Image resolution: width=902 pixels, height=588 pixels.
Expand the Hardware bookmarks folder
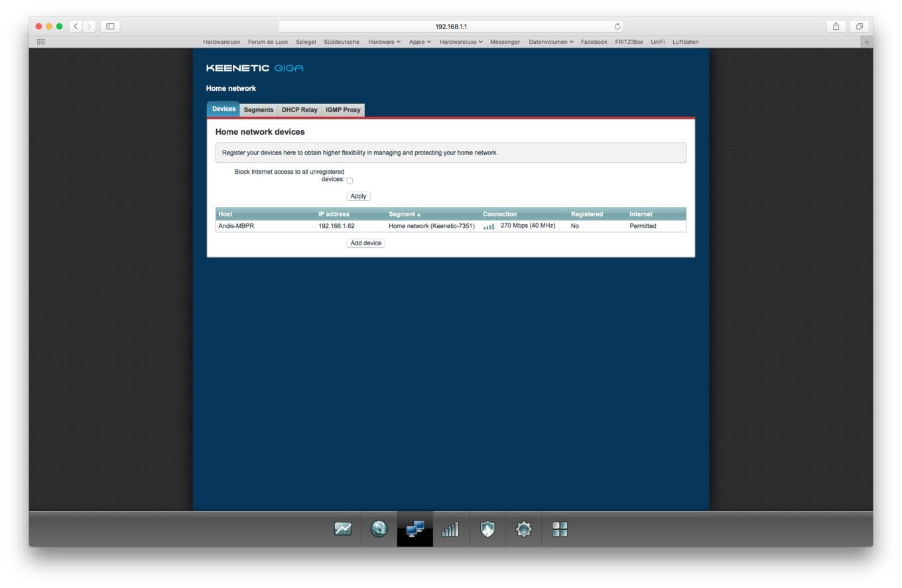coord(384,42)
